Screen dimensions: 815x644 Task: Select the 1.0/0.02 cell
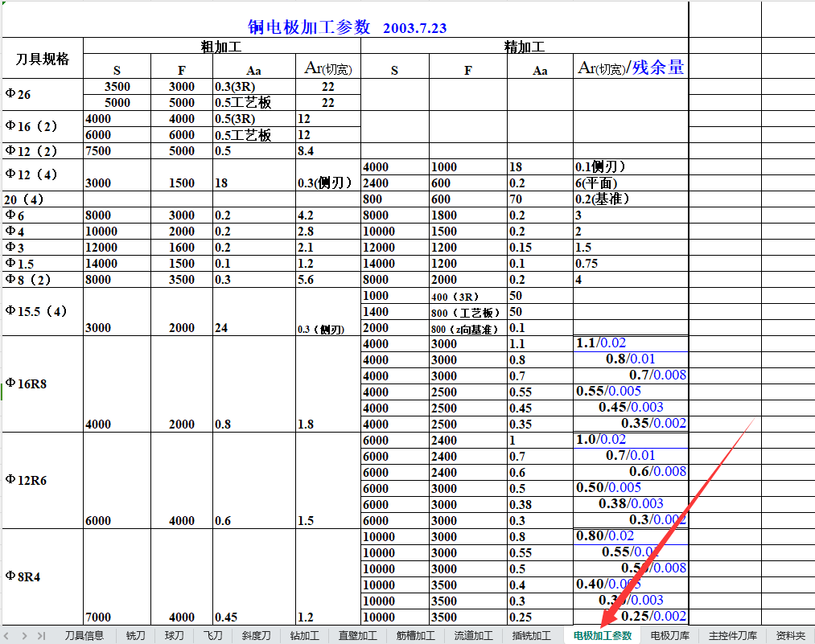pos(631,440)
